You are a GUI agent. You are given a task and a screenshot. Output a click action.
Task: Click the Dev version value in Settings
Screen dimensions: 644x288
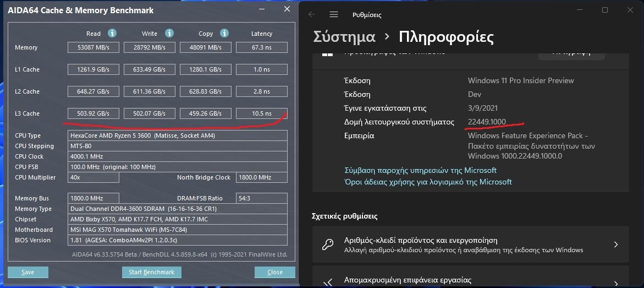point(475,94)
